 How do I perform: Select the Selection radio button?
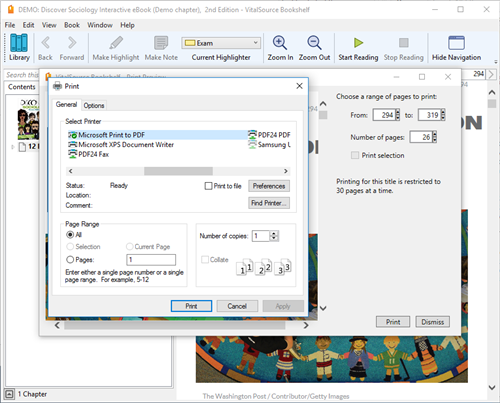70,247
